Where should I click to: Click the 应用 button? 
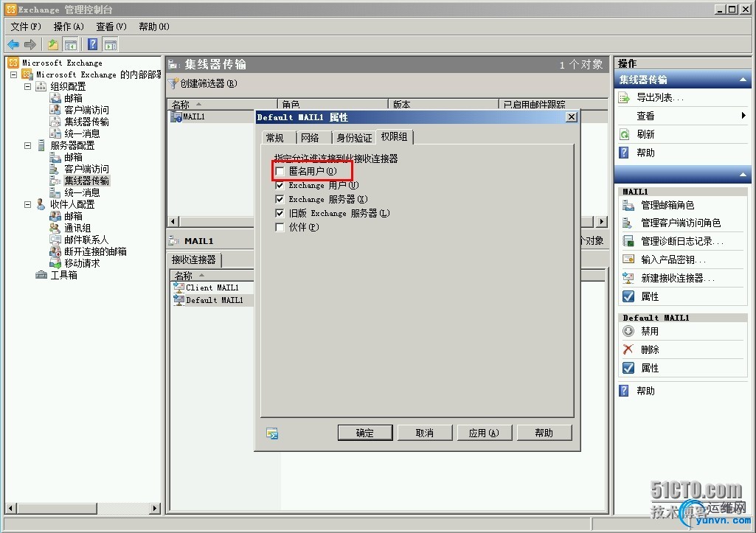[x=484, y=433]
